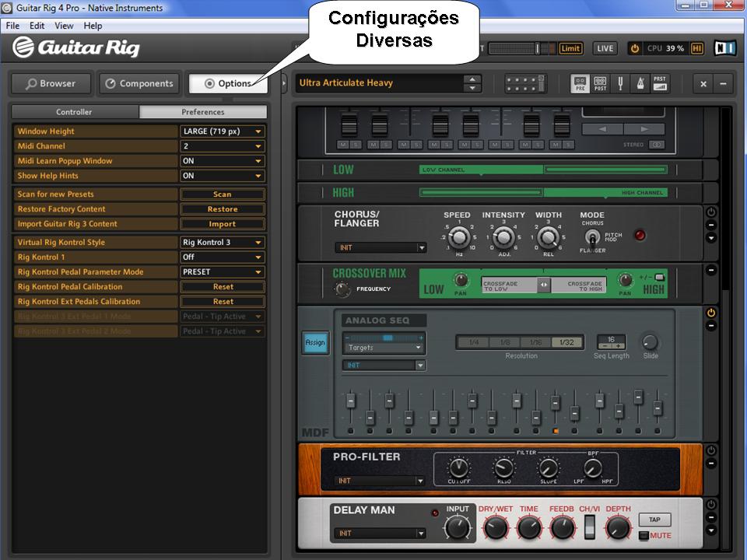This screenshot has width=747, height=560.
Task: Reset Rig Kontrol Ext Pedals Calibration
Action: (x=222, y=302)
